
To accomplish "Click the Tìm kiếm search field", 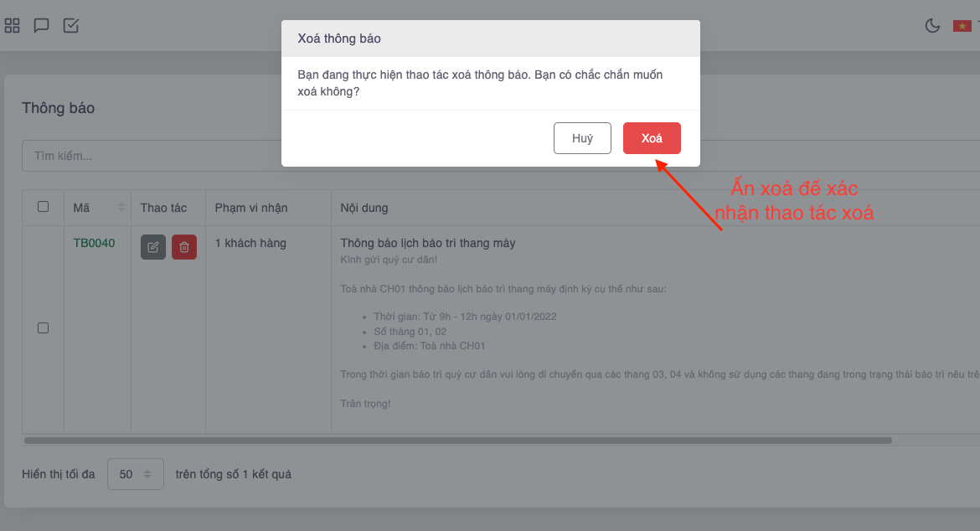I will click(x=152, y=156).
